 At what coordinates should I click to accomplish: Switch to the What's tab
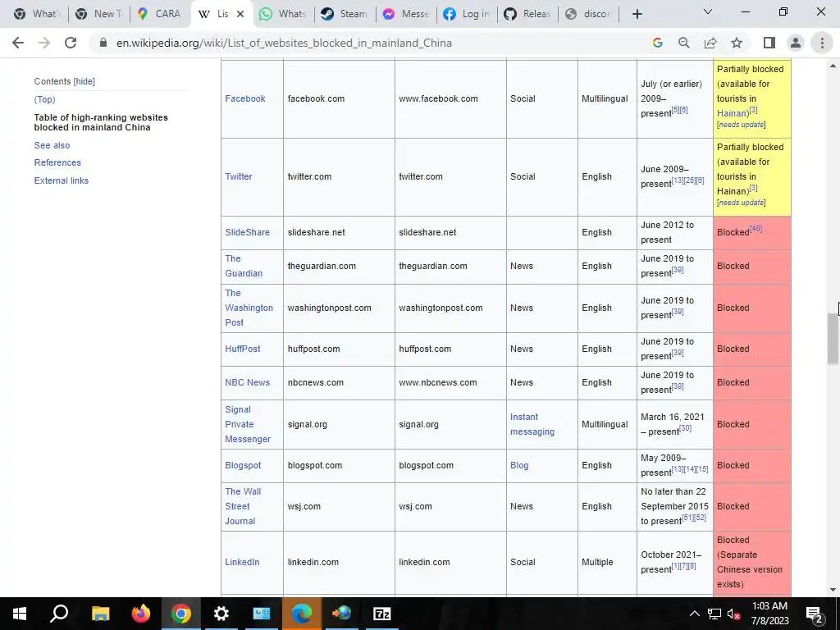[38, 14]
